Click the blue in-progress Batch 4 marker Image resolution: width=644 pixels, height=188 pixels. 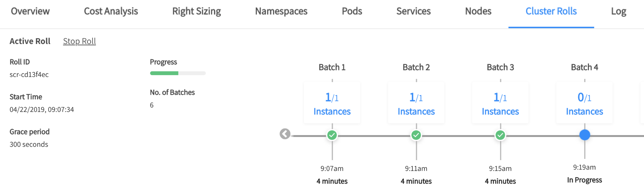[584, 135]
